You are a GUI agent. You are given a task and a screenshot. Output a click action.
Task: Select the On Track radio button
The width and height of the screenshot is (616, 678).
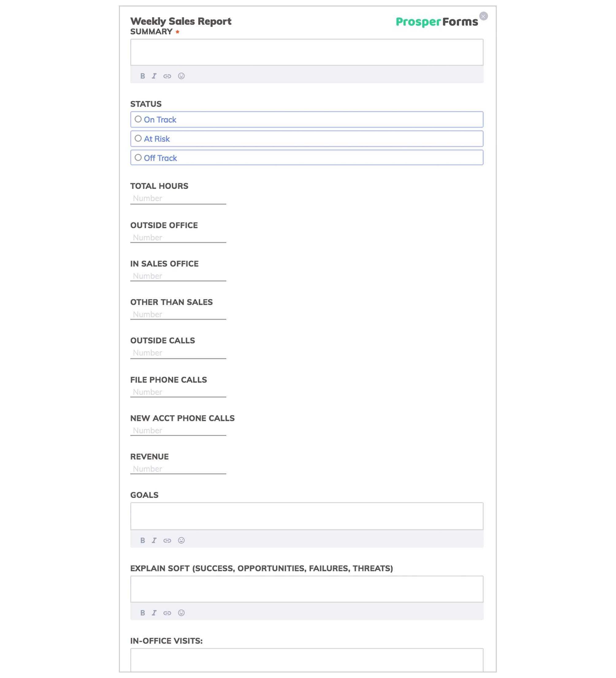[138, 119]
